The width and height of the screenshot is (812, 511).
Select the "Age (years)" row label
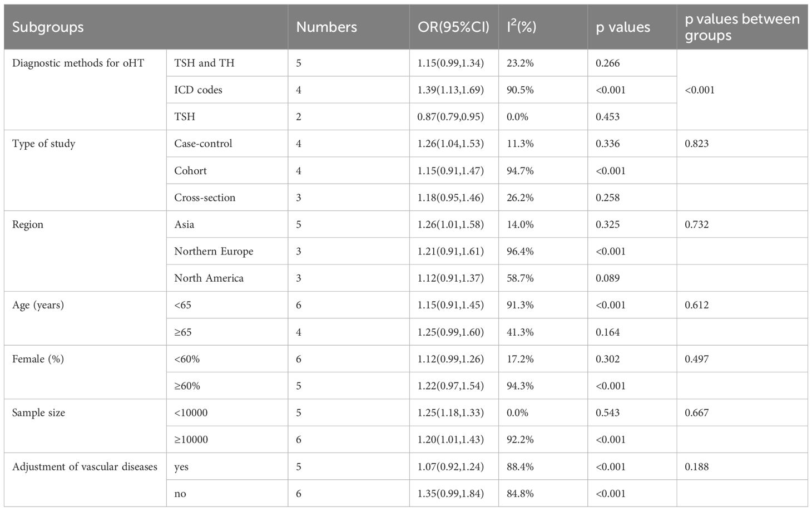(38, 305)
